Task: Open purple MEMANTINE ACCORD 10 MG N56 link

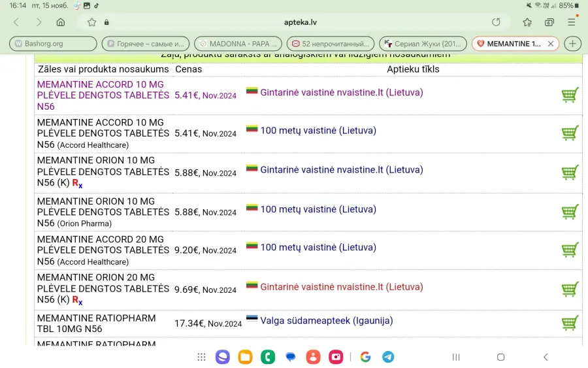Action: click(x=103, y=95)
